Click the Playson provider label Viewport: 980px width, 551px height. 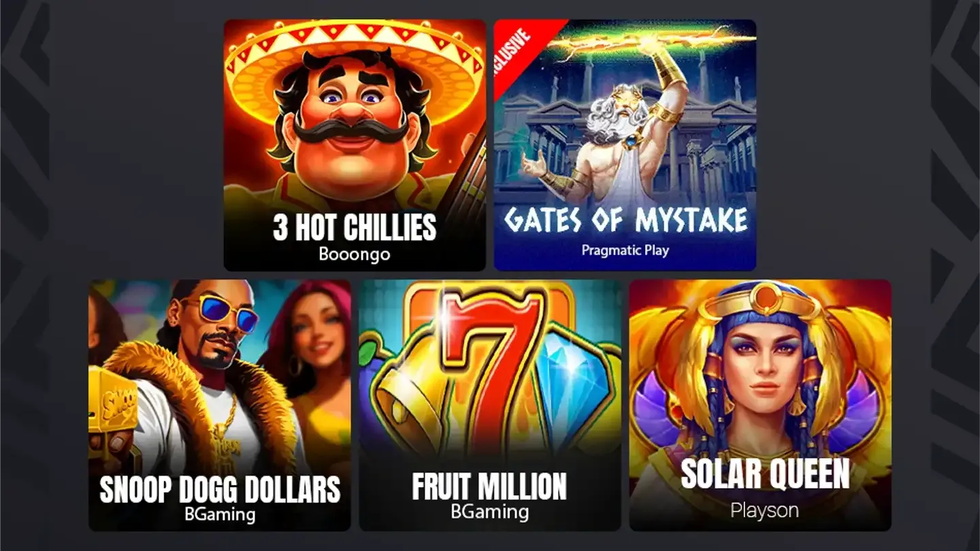pyautogui.click(x=765, y=510)
